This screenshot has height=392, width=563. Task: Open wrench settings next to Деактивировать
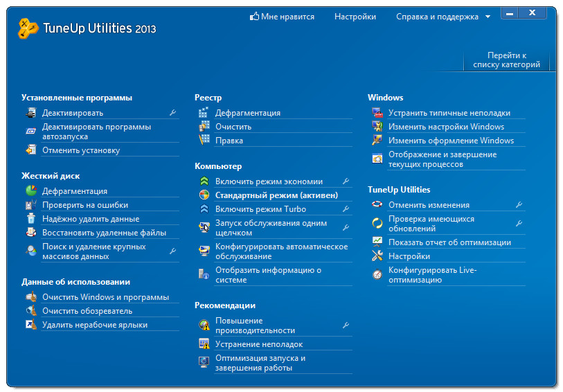point(172,113)
